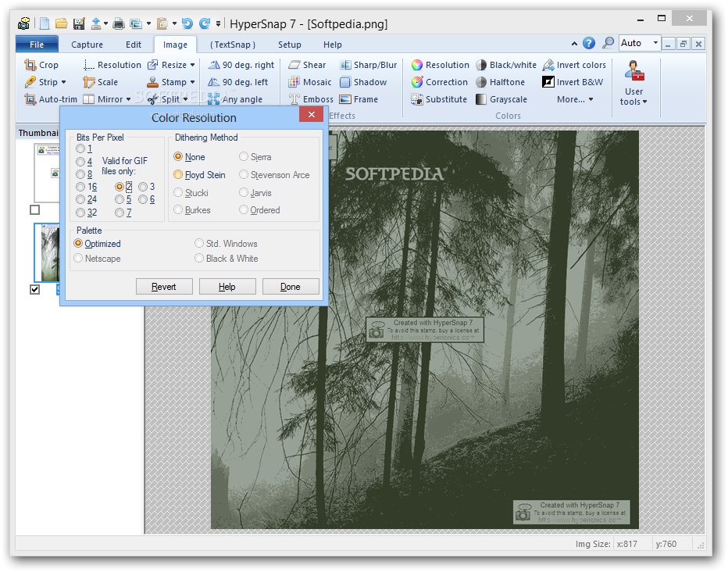The image size is (728, 572).
Task: Choose Auto-trim in Image ribbon
Action: click(51, 99)
